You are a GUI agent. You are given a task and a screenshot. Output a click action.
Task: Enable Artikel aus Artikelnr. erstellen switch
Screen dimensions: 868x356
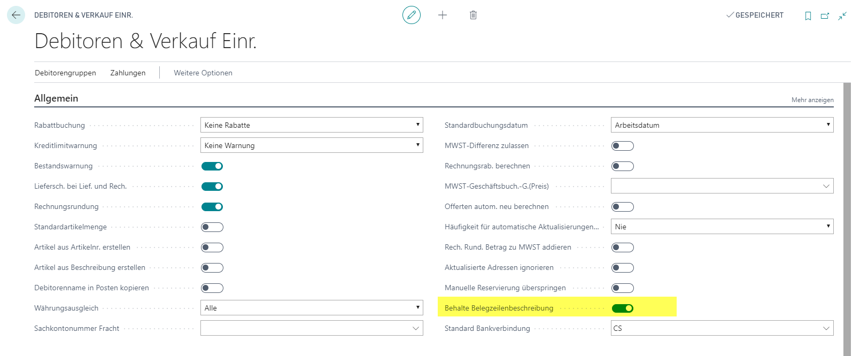click(212, 247)
